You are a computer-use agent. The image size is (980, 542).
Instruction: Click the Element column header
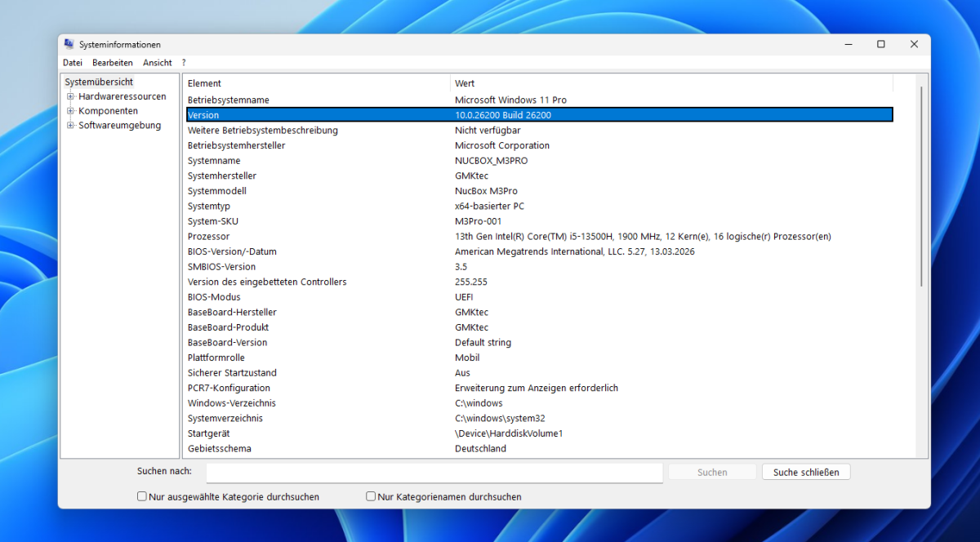[x=318, y=83]
